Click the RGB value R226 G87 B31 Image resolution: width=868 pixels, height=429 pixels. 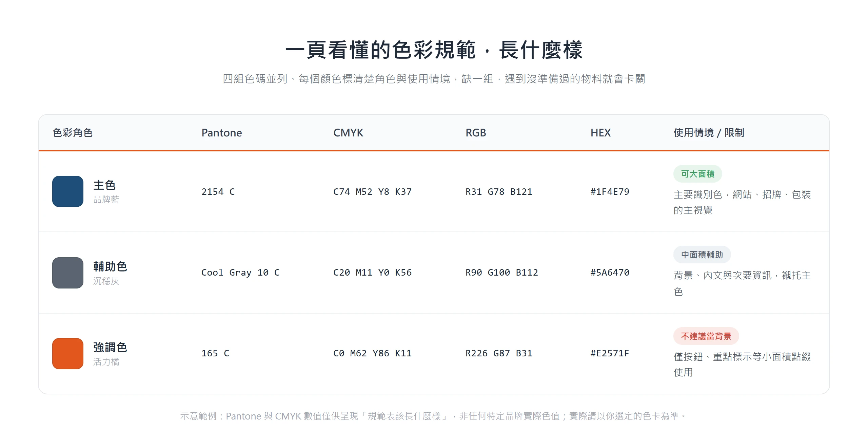[x=499, y=353]
